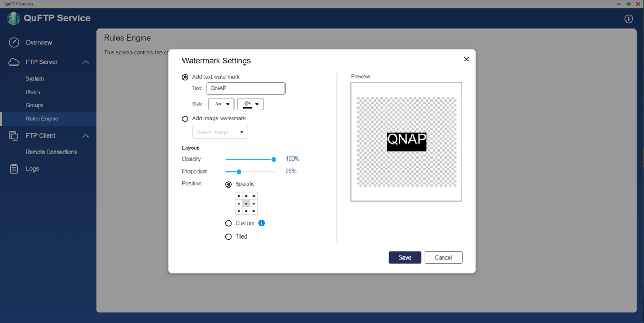644x323 pixels.
Task: Open the fill color style dropdown
Action: coord(250,104)
